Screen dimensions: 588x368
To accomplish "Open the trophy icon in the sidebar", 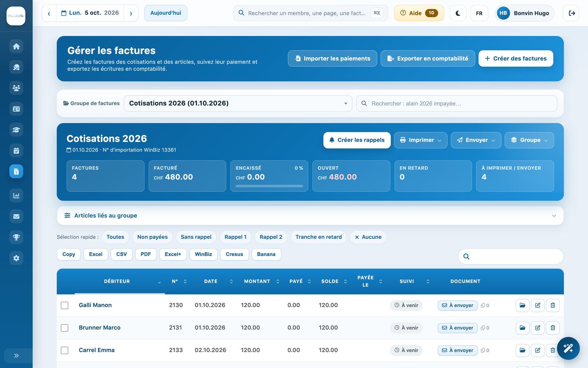I will point(16,237).
